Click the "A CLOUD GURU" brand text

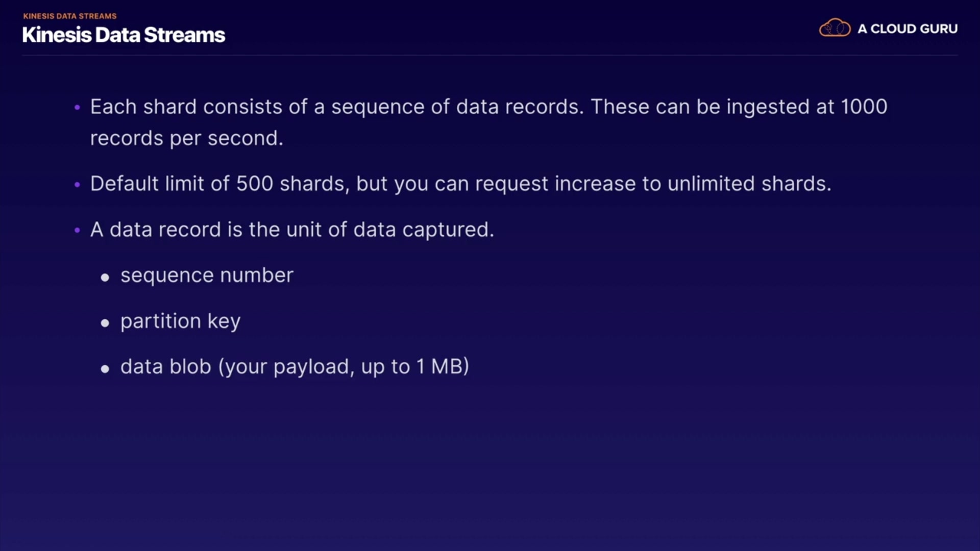tap(907, 29)
